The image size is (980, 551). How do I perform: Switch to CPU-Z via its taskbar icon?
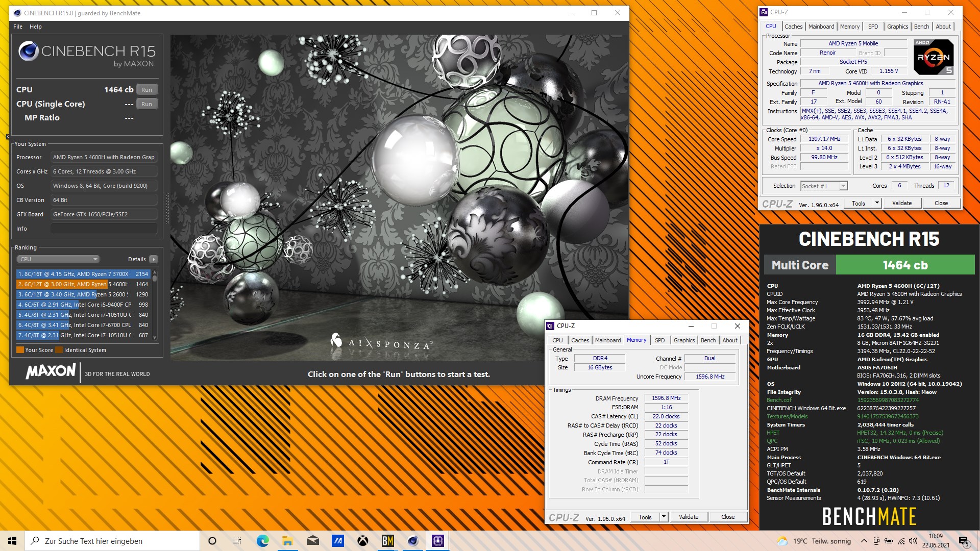pos(438,541)
